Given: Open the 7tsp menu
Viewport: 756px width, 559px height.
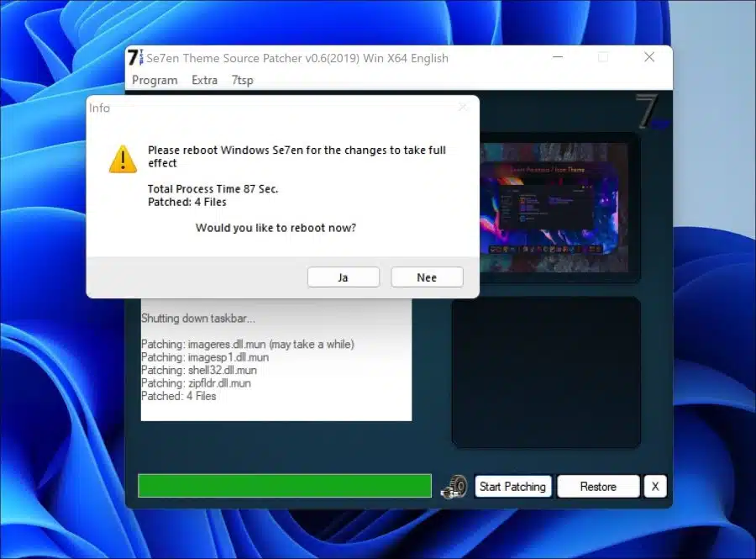Looking at the screenshot, I should [x=242, y=80].
